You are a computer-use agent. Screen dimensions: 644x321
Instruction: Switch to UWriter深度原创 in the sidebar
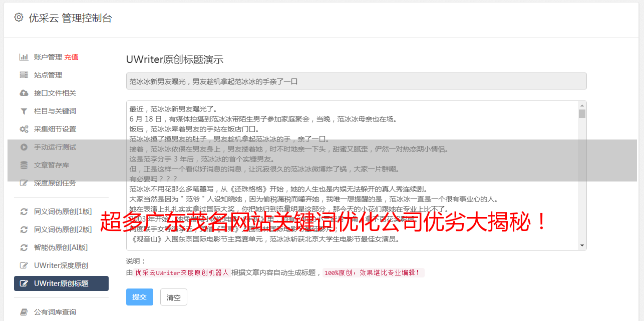click(x=61, y=265)
